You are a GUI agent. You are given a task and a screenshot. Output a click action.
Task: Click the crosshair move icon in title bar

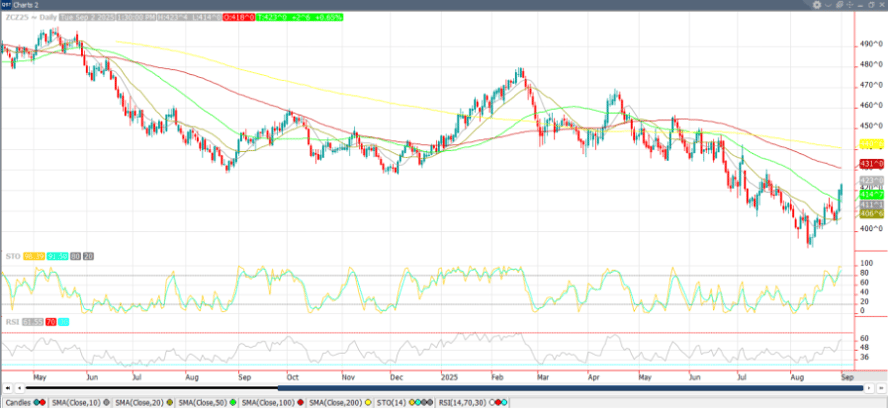849,5
